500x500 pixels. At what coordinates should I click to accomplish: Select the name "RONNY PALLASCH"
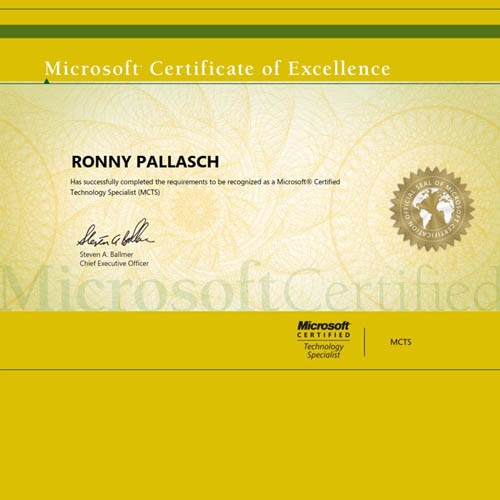(x=145, y=162)
